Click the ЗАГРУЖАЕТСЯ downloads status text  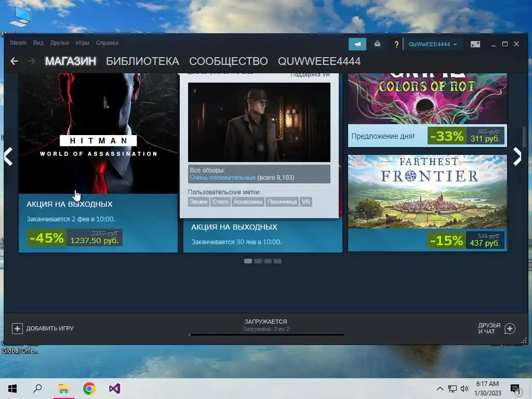[x=265, y=322]
